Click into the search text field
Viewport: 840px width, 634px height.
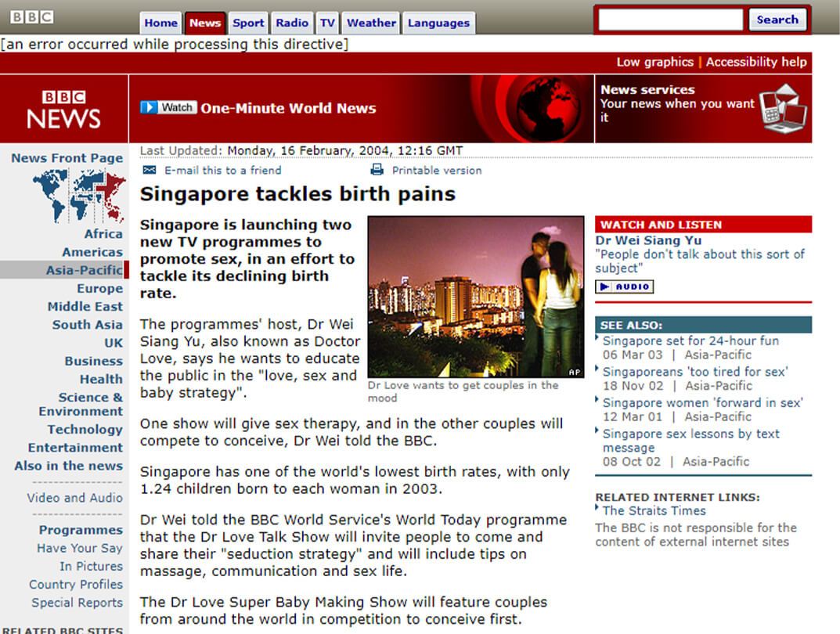click(671, 20)
